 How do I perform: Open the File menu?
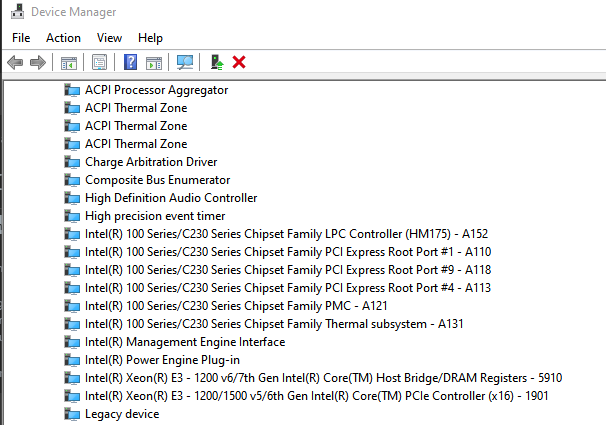[x=21, y=38]
